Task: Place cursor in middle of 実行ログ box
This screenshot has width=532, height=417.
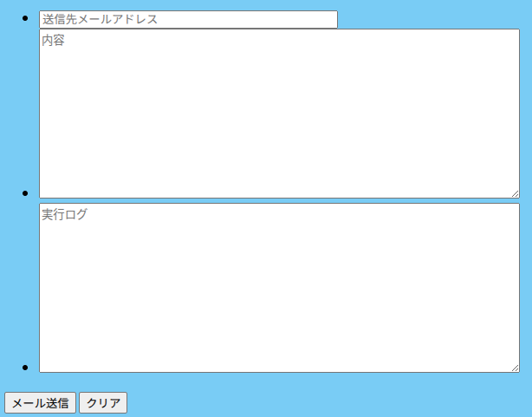Action: (x=279, y=288)
